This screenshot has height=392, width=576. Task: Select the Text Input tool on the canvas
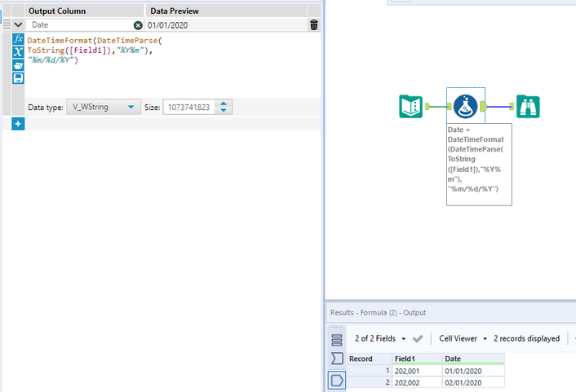coord(410,107)
